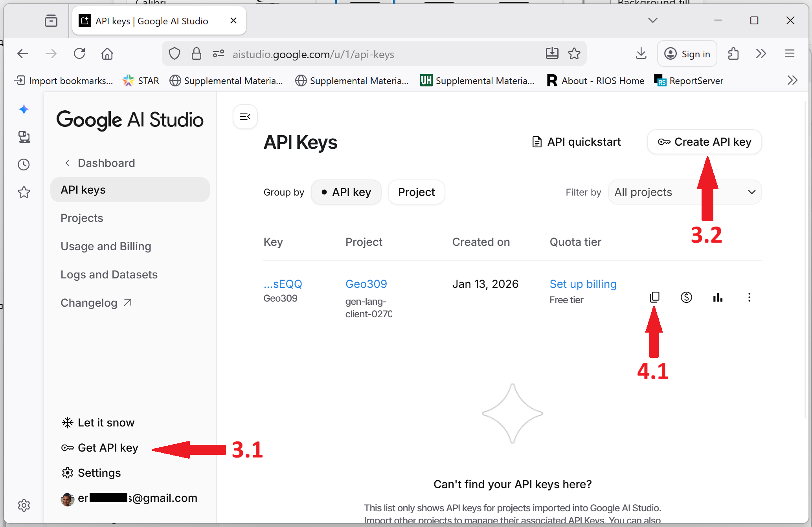The image size is (812, 527).
Task: Collapse the sidebar with menu toggle icon
Action: 245,117
